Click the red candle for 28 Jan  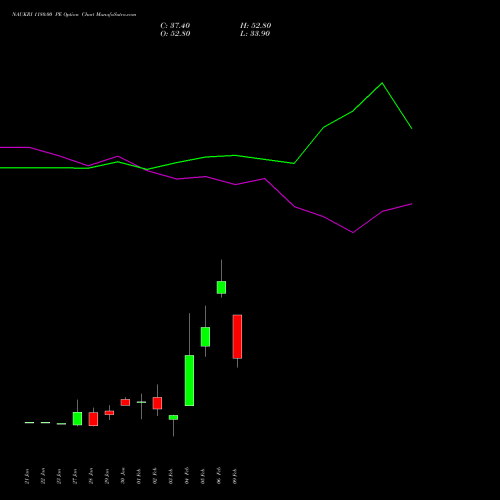[x=93, y=419]
